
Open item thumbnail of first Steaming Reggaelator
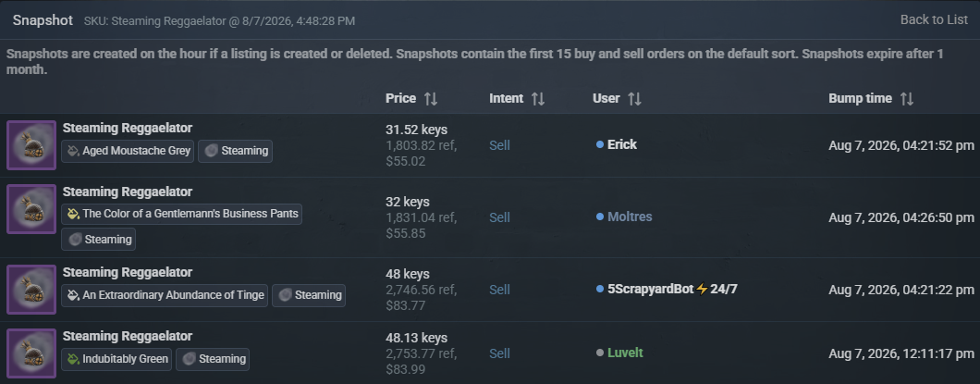pyautogui.click(x=31, y=145)
